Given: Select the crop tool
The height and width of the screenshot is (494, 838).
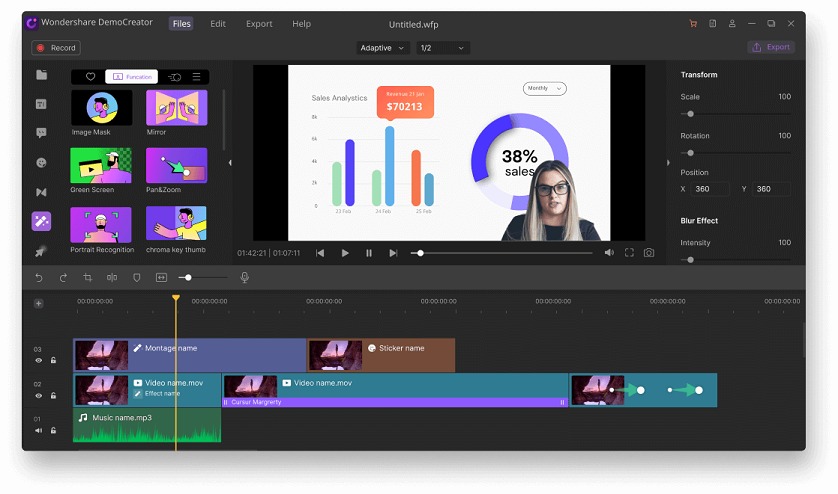Looking at the screenshot, I should click(x=88, y=277).
